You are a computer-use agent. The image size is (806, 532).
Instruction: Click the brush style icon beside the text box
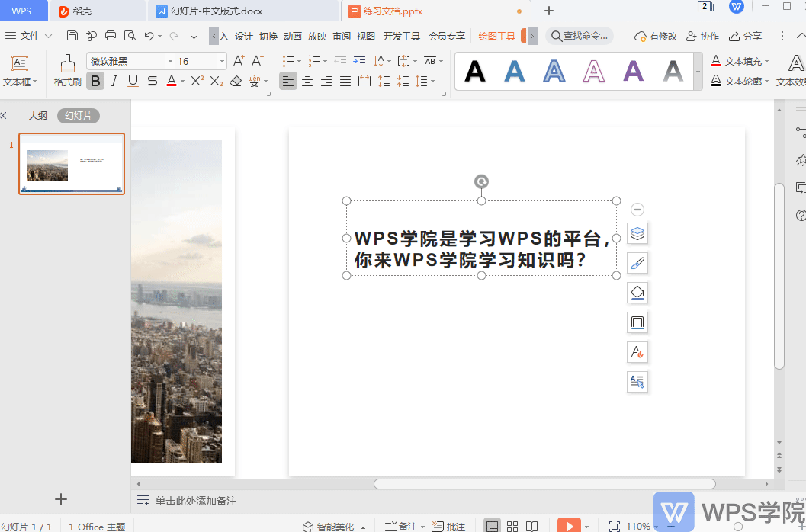coord(637,263)
